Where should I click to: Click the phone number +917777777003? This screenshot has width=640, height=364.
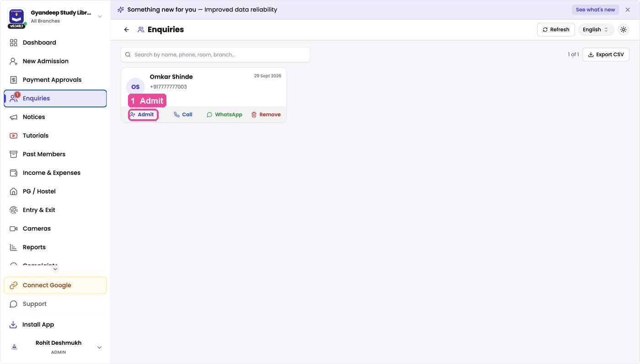coord(168,87)
